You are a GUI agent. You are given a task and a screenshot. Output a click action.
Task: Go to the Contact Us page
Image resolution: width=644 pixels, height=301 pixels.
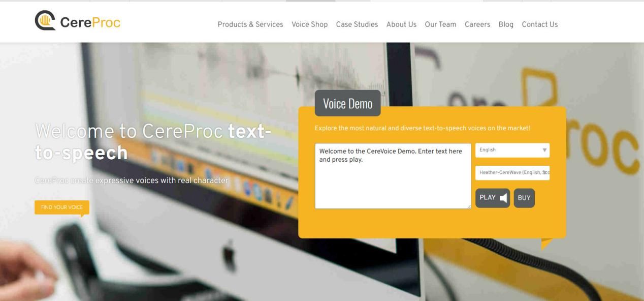click(x=539, y=24)
